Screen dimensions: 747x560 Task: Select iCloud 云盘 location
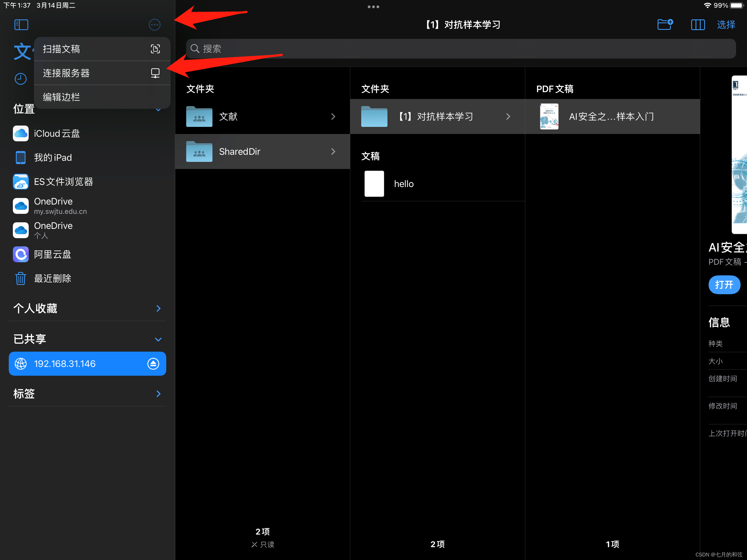coord(57,134)
